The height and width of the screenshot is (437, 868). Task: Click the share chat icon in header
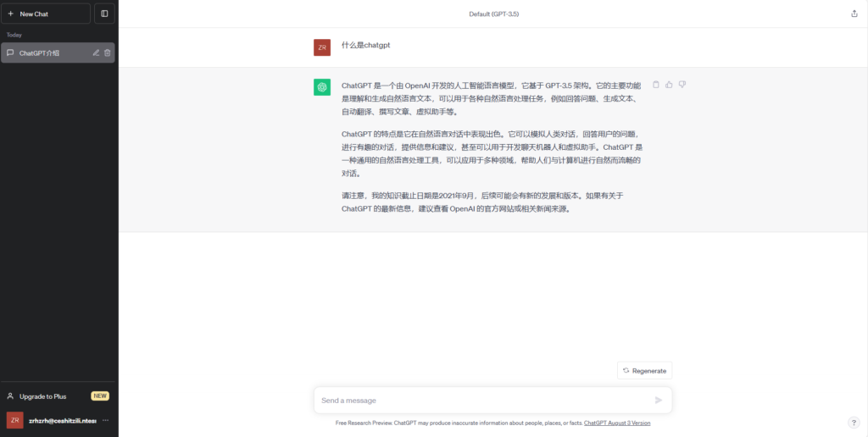tap(854, 14)
